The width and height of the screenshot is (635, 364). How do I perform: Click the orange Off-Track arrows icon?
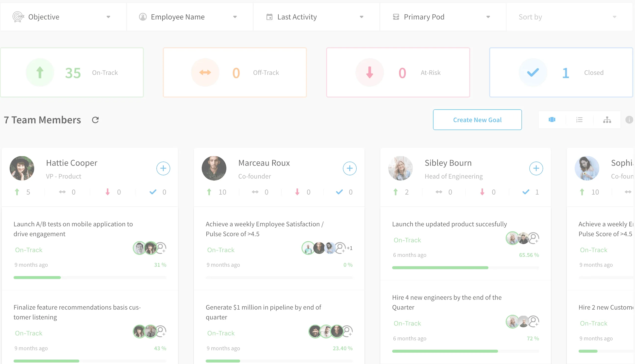pyautogui.click(x=205, y=72)
